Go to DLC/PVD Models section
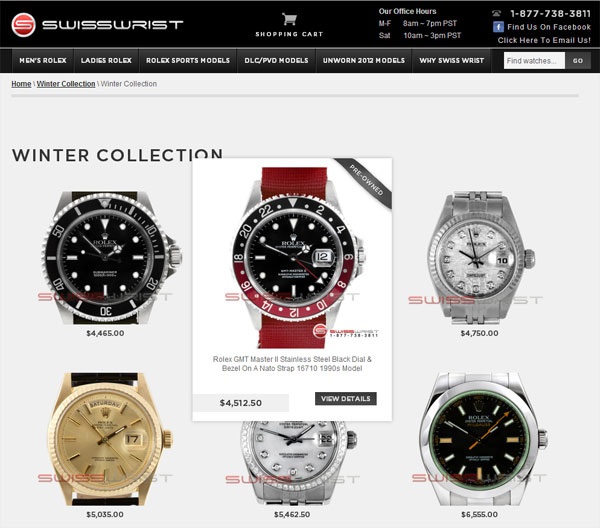600x528 pixels. tap(276, 60)
